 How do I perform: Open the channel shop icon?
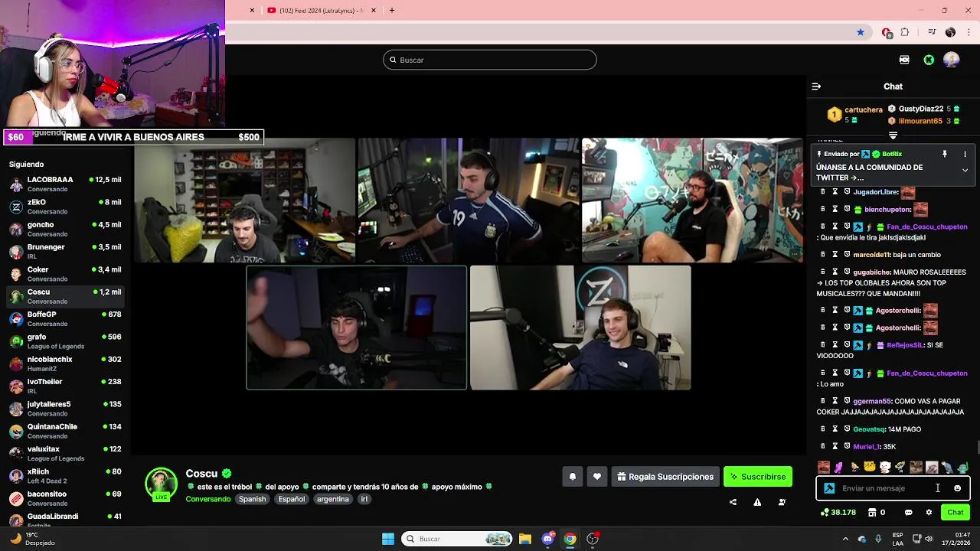(874, 513)
